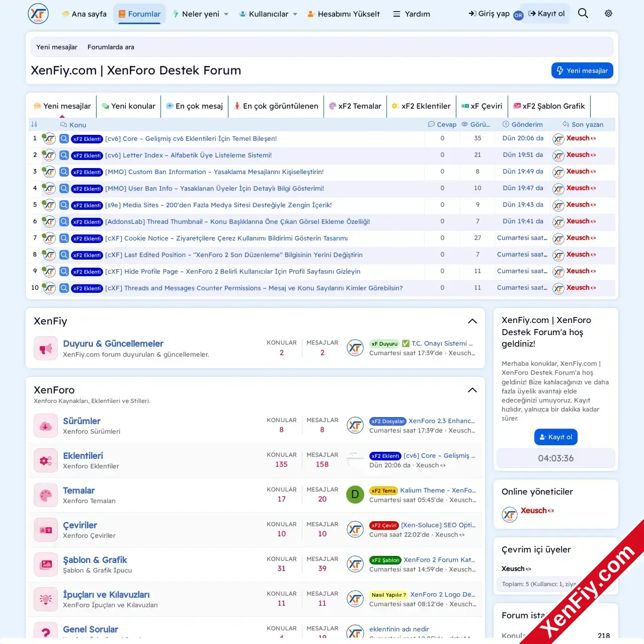
Task: Preview thread 'Last Edited Position' magnifier icon
Action: pyautogui.click(x=64, y=255)
